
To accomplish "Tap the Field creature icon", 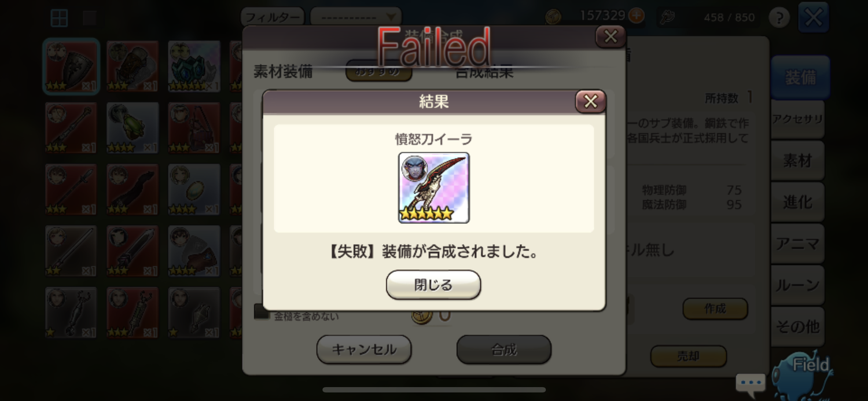I will [804, 375].
